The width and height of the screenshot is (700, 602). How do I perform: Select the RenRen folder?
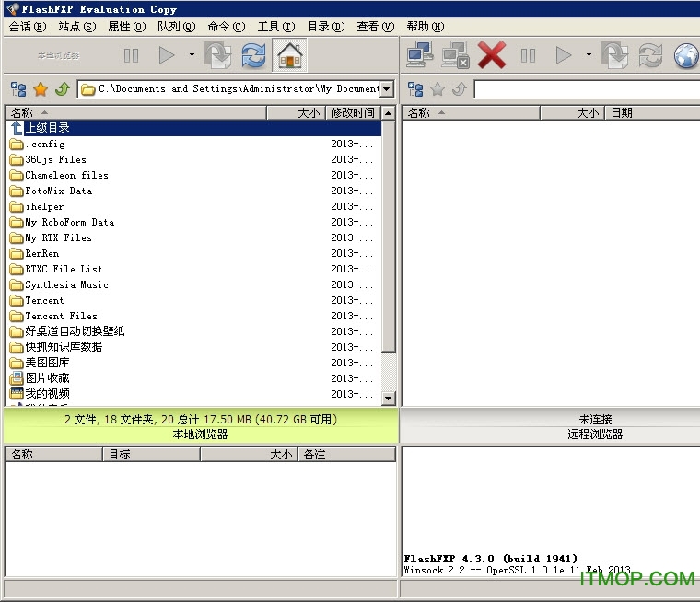[x=193, y=253]
